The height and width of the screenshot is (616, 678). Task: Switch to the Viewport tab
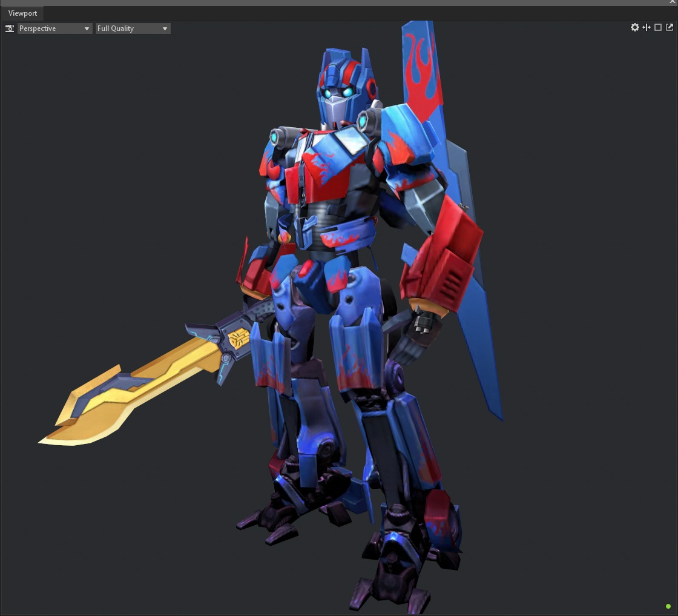pos(22,13)
